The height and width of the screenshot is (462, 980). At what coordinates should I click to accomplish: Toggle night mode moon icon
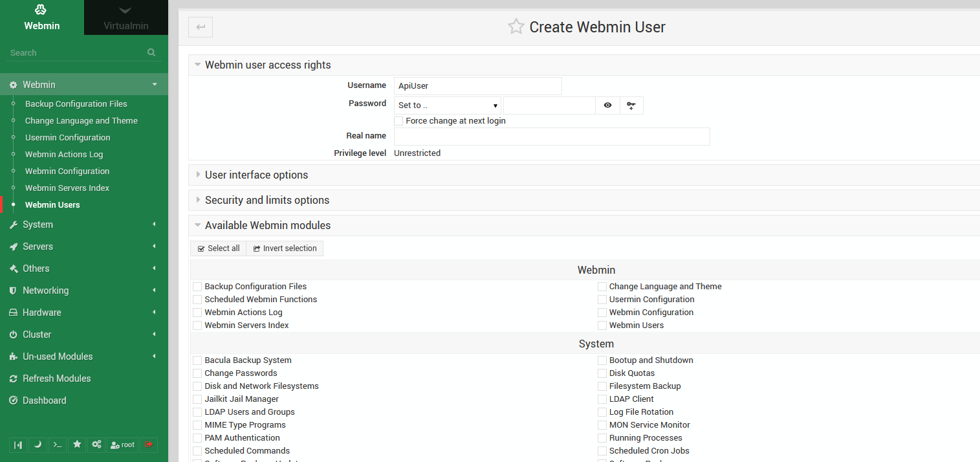pos(38,445)
